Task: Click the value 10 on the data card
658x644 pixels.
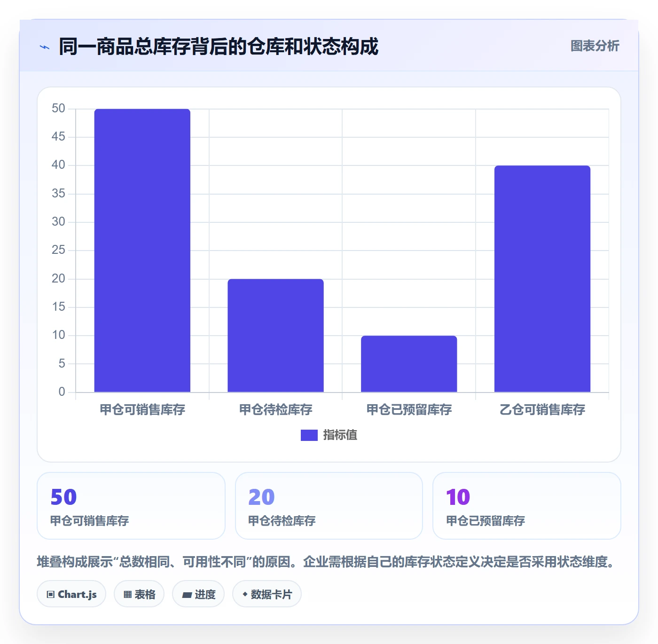Action: tap(458, 497)
